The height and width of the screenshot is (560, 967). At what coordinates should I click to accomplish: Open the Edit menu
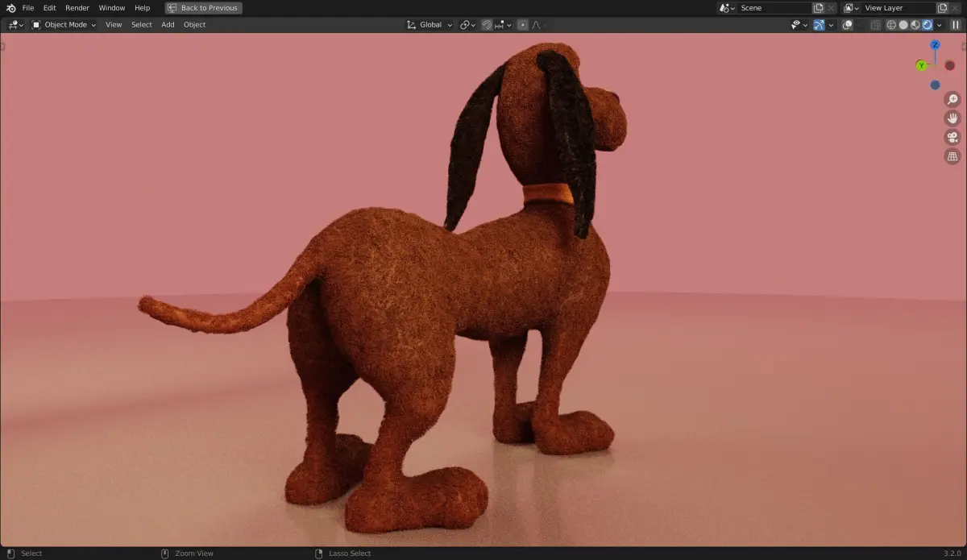click(x=50, y=8)
